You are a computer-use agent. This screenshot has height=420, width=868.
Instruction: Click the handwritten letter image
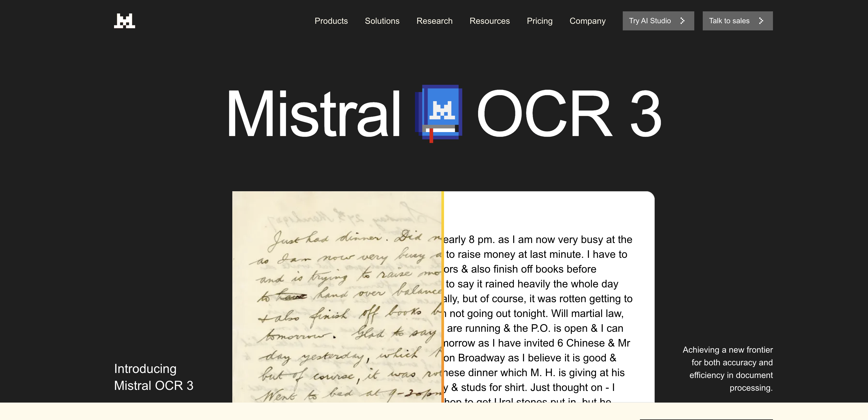[x=337, y=297]
